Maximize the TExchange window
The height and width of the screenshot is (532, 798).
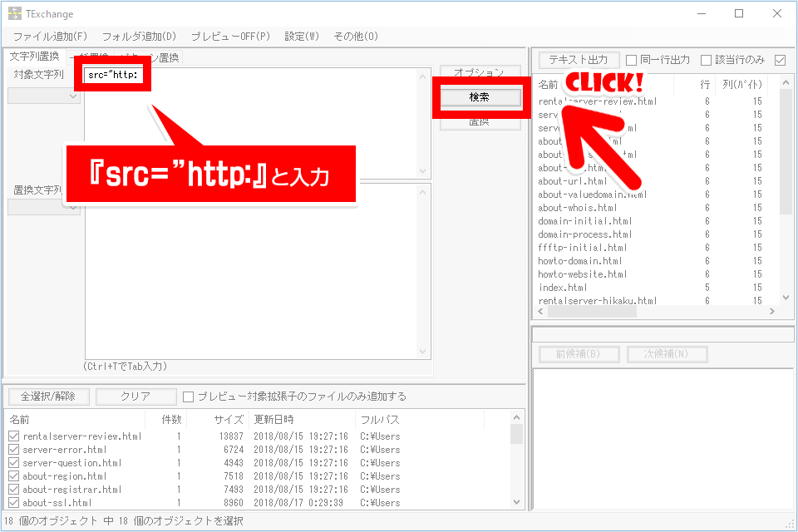tap(739, 14)
